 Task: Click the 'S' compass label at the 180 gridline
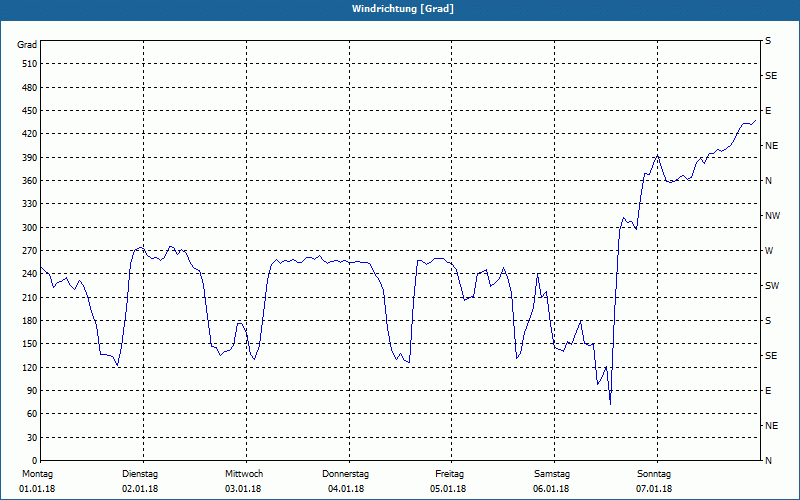tap(768, 321)
